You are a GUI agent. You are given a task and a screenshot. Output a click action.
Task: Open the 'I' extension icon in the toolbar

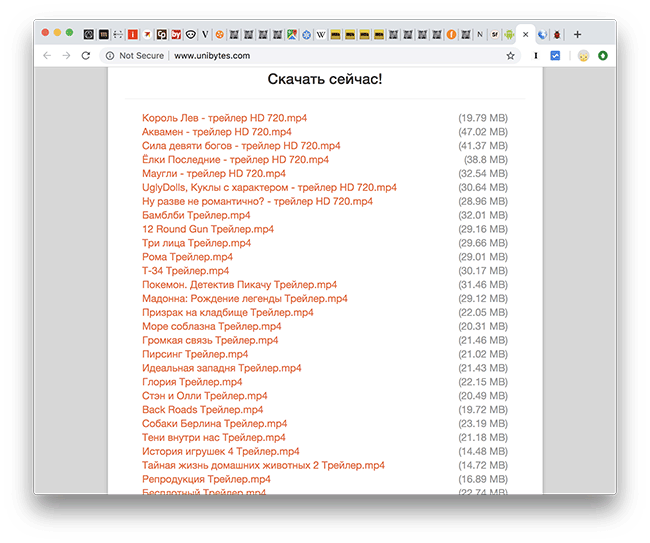(x=536, y=56)
